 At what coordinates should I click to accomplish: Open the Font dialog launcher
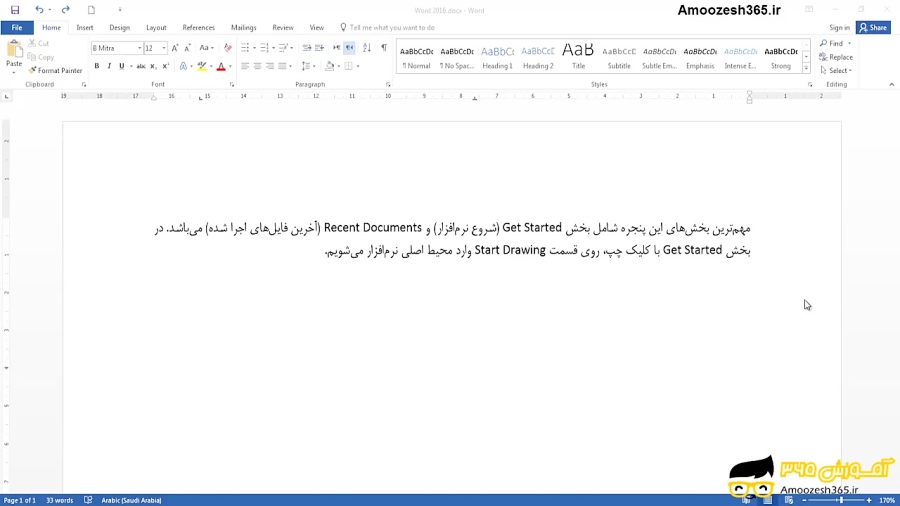[232, 85]
